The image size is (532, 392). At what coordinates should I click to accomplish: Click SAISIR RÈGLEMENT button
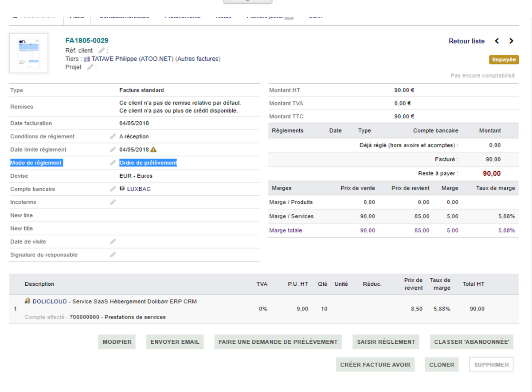[386, 342]
